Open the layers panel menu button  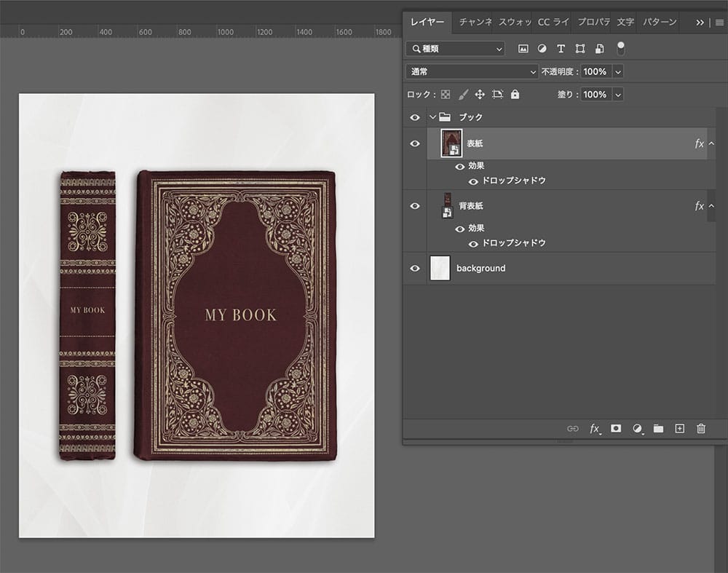click(719, 23)
